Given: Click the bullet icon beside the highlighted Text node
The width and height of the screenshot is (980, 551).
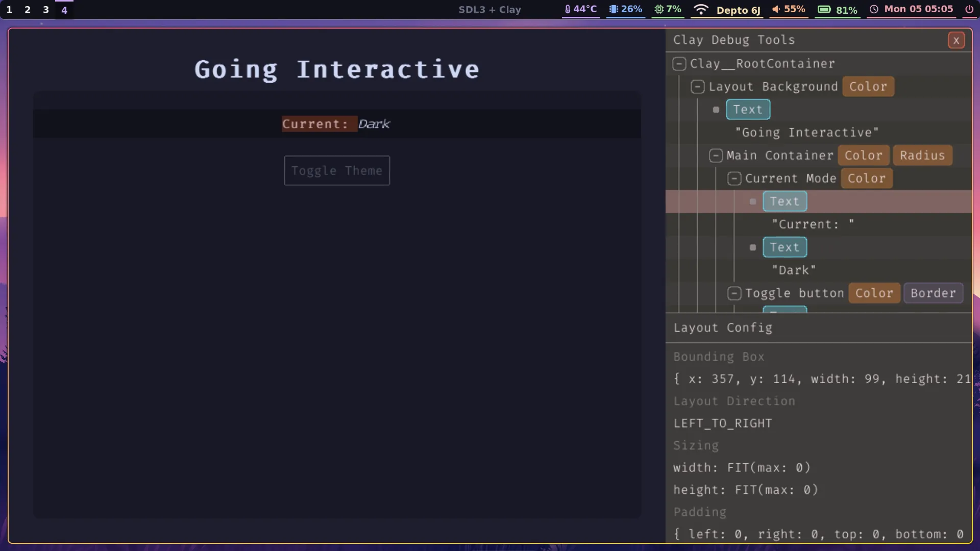Looking at the screenshot, I should (x=753, y=202).
